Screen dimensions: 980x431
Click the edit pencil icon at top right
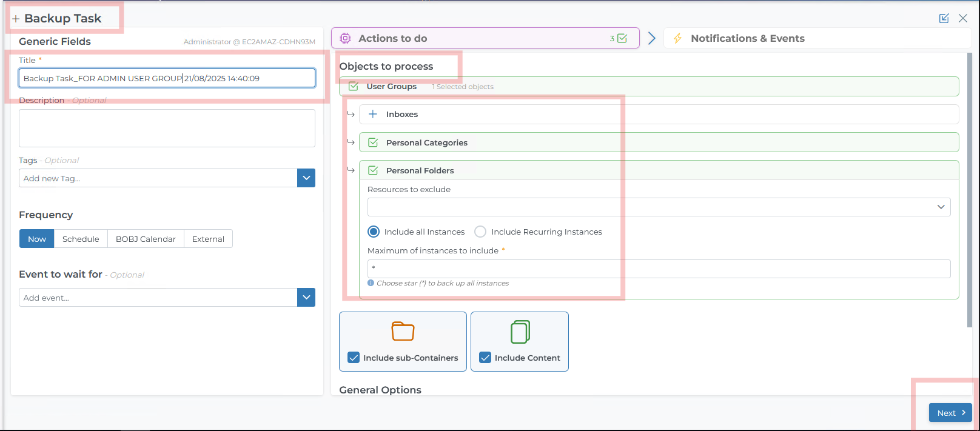[x=944, y=18]
